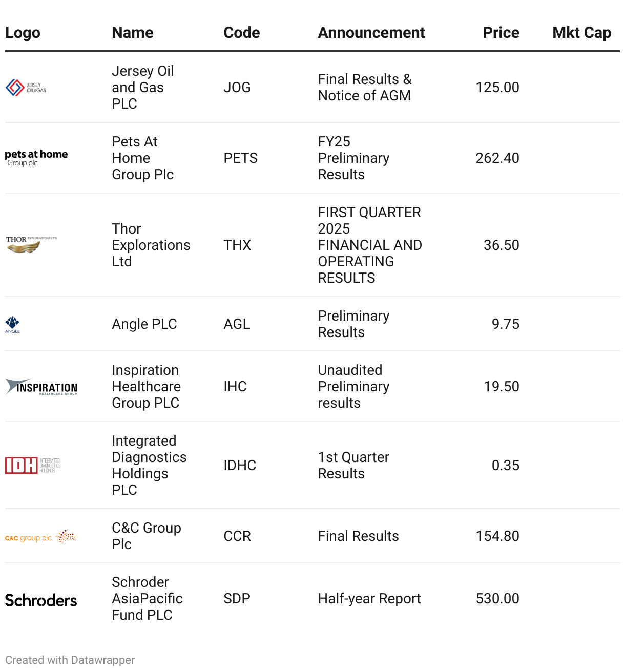Click the Pets at Home logo
The image size is (625, 672).
point(36,158)
